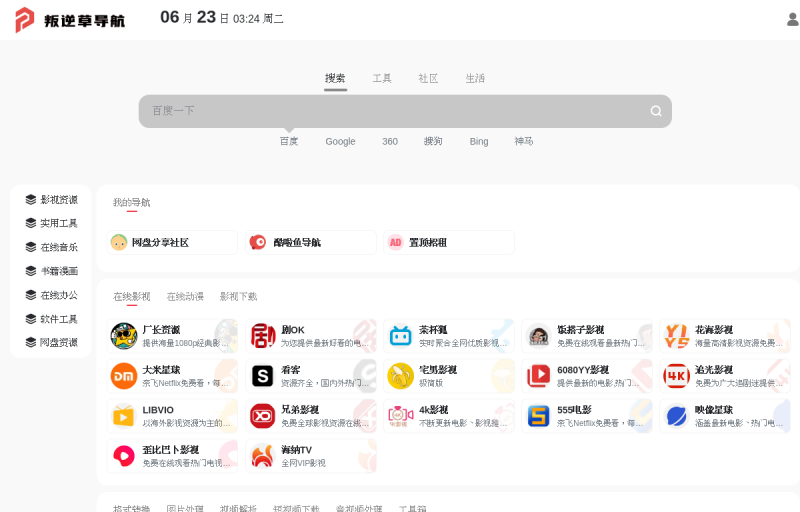Open the 叛逆草导航 site title
800x512 pixels.
[85, 20]
